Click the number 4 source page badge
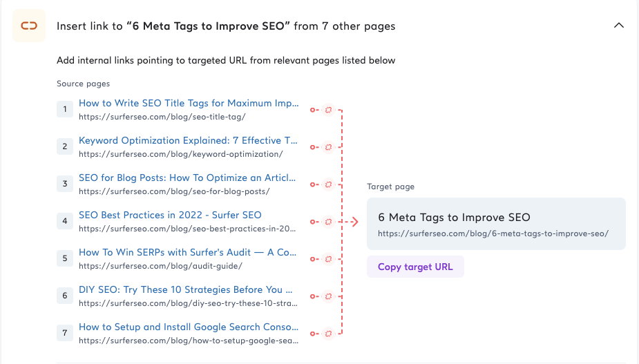The height and width of the screenshot is (364, 639). click(x=65, y=221)
